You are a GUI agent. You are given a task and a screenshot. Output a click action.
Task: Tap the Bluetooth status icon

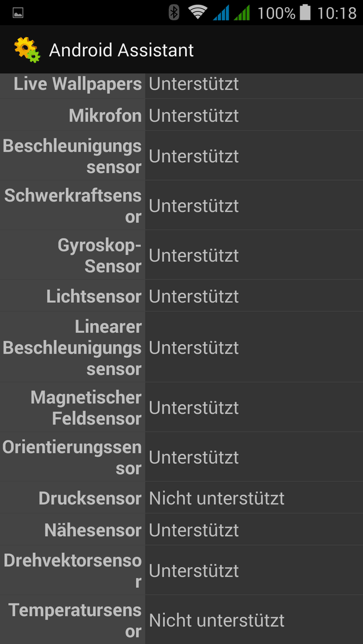[x=174, y=13]
